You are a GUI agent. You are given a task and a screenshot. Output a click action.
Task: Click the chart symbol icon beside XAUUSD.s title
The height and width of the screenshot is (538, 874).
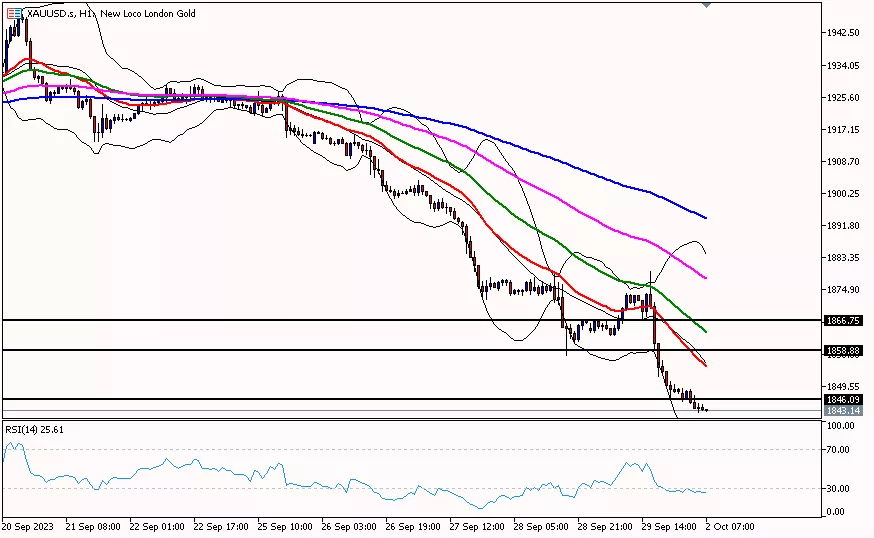tap(14, 13)
